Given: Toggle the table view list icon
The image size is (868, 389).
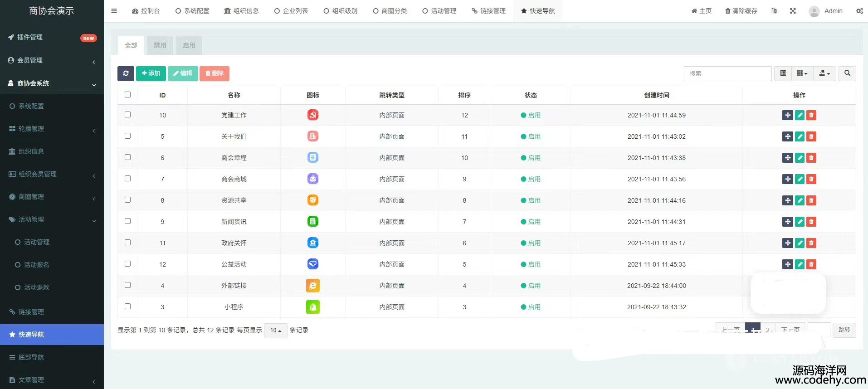Looking at the screenshot, I should click(783, 73).
